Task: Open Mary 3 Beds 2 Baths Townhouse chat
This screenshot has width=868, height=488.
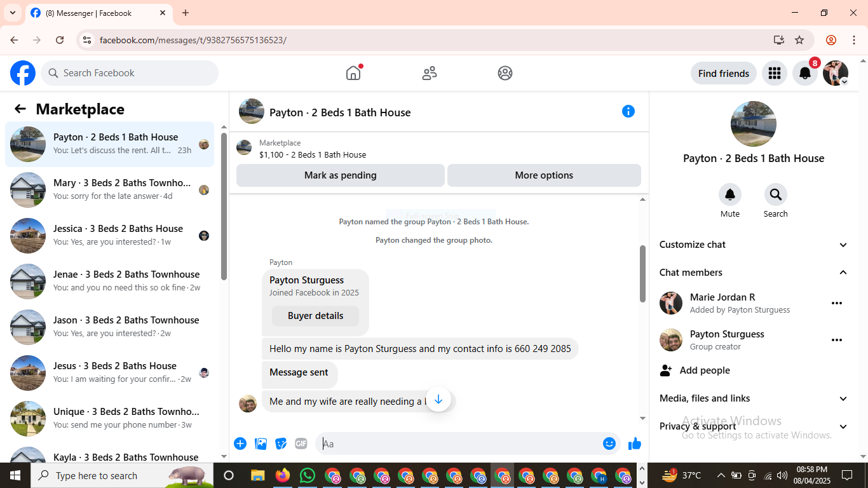Action: 110,190
